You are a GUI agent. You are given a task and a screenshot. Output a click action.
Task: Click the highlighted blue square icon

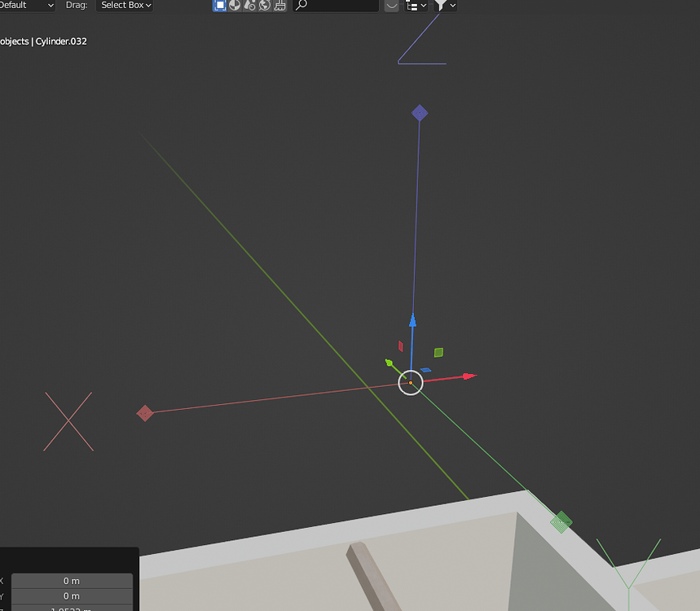[220, 6]
